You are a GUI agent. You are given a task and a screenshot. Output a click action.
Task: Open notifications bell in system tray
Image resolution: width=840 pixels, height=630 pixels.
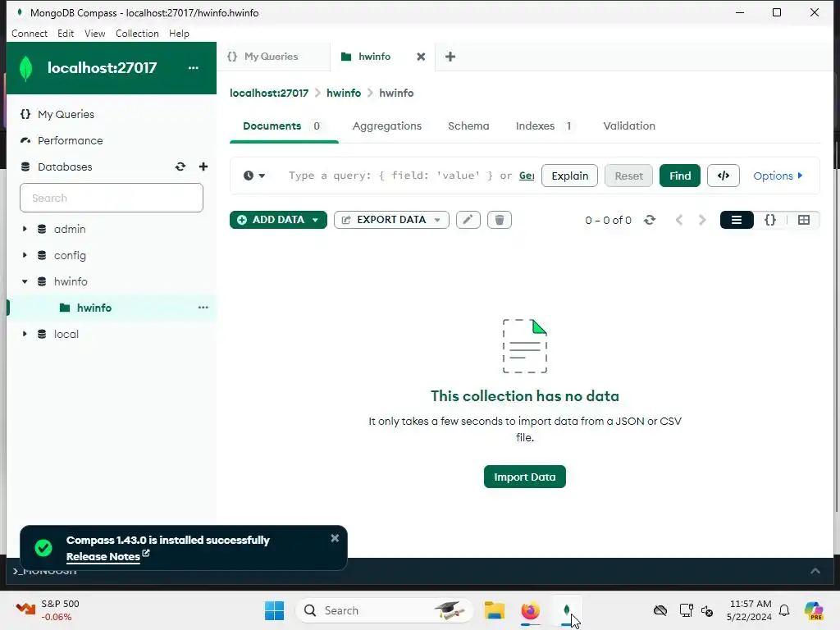(784, 610)
